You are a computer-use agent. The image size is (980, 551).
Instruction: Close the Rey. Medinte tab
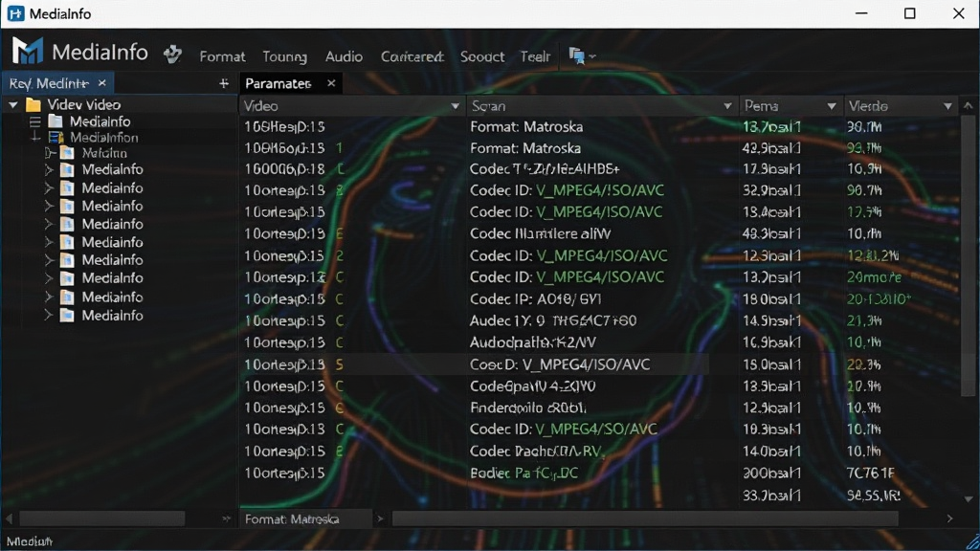(101, 82)
